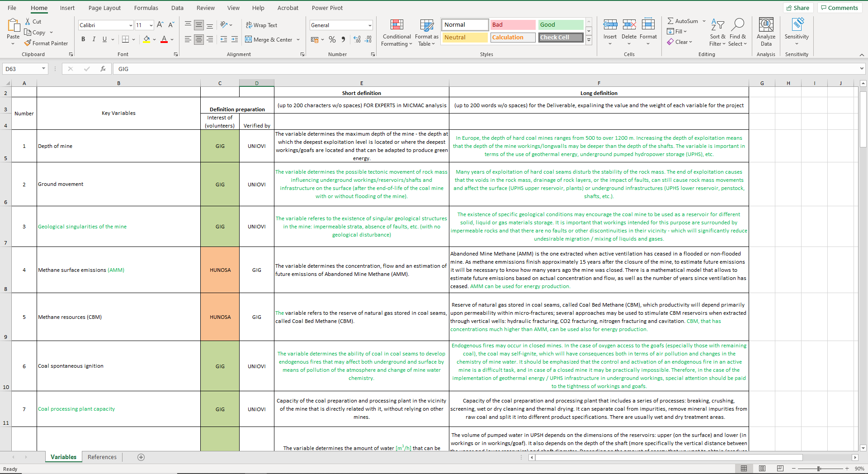
Task: Click the Format cells icon
Action: 648,24
